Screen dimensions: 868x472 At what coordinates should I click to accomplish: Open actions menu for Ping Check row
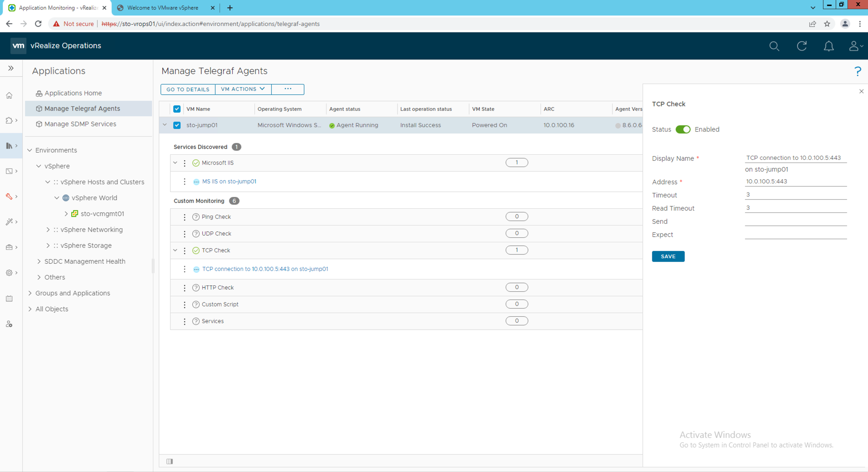coord(185,217)
